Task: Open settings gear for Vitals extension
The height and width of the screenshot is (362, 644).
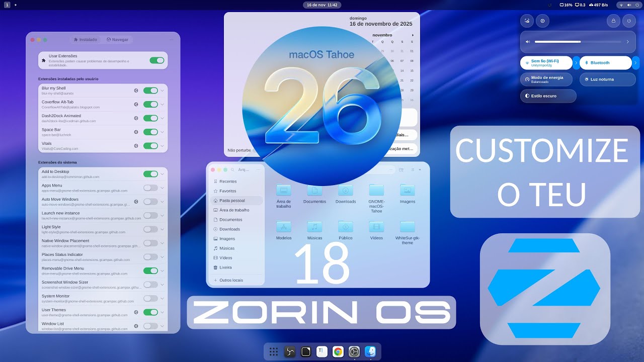Action: click(x=136, y=146)
